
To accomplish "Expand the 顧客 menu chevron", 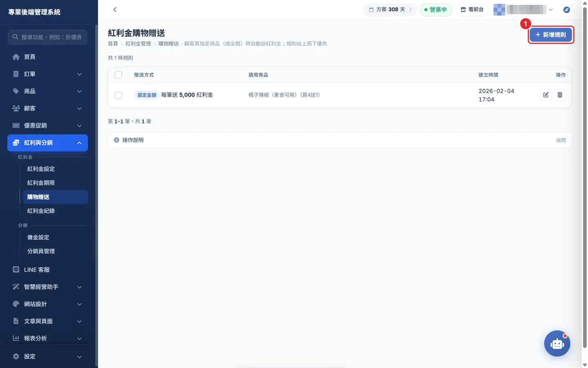I will [x=80, y=108].
